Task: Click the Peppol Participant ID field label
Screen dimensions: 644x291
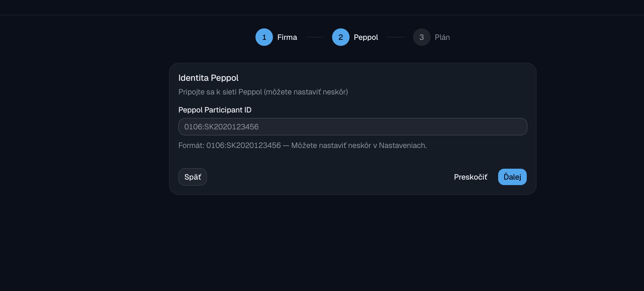Action: click(x=215, y=110)
